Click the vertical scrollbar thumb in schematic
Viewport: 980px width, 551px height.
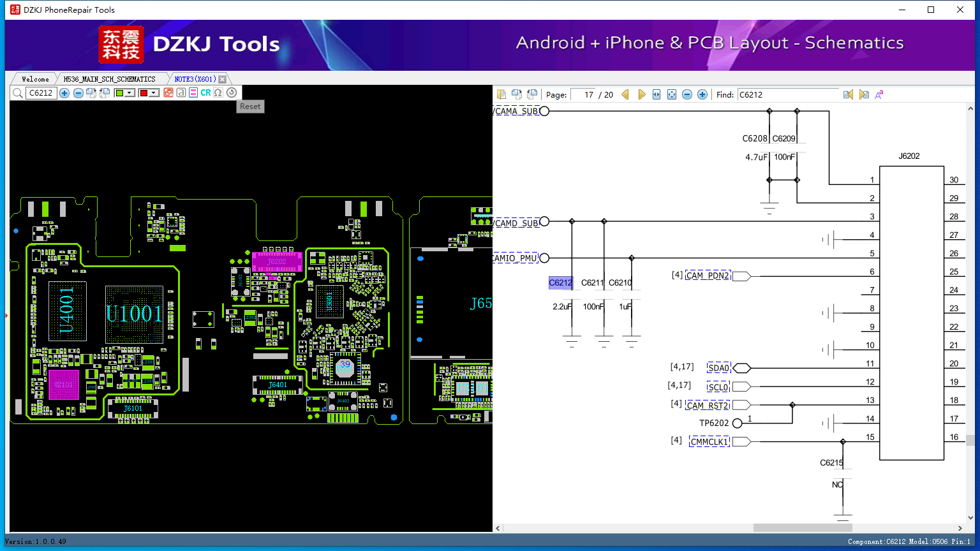pyautogui.click(x=970, y=440)
